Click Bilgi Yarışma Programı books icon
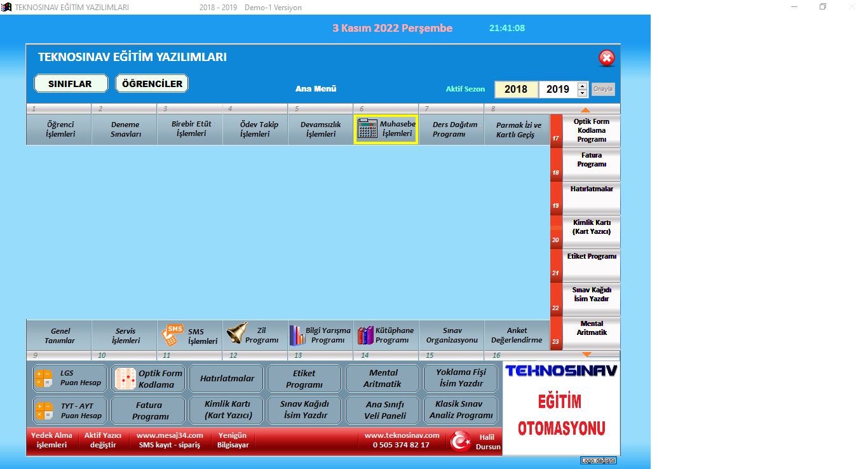The width and height of the screenshot is (868, 469). click(297, 335)
